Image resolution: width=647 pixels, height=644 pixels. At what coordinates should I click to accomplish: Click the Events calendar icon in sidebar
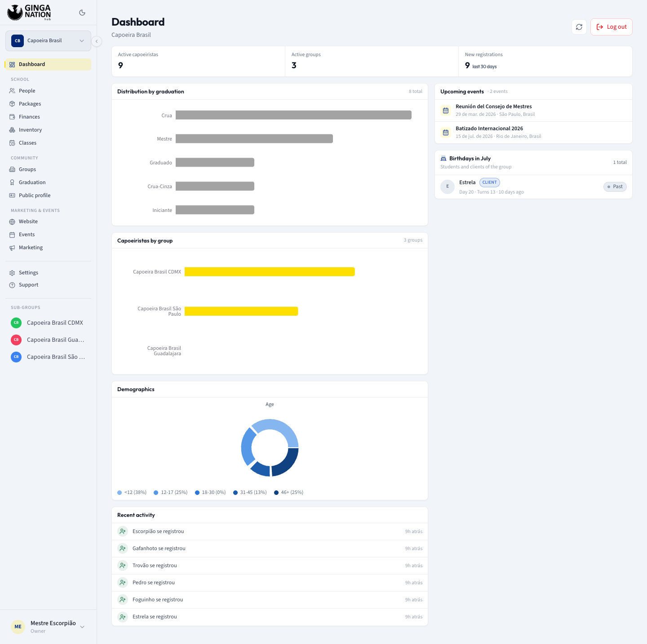[12, 234]
